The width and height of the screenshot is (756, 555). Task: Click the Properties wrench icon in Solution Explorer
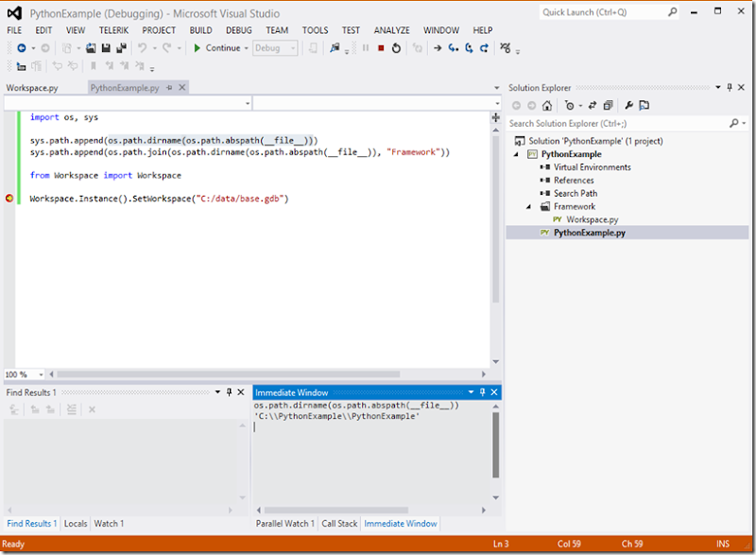pyautogui.click(x=628, y=105)
